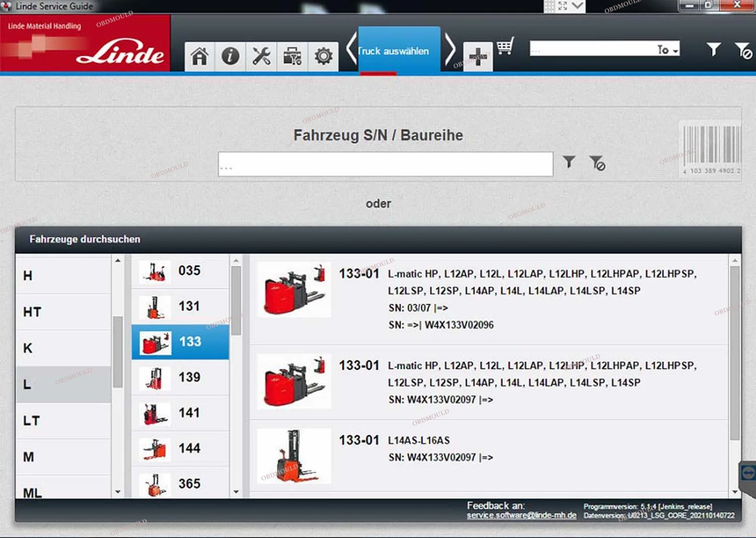This screenshot has width=756, height=538.
Task: Select the HT vehicle category
Action: click(x=64, y=312)
